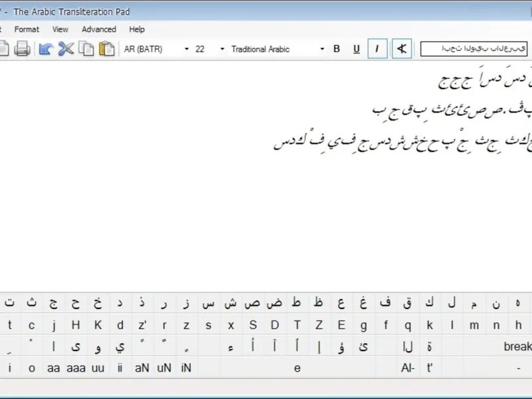Click the 'ii' long vowel key
The height and width of the screenshot is (399, 532).
pyautogui.click(x=120, y=368)
